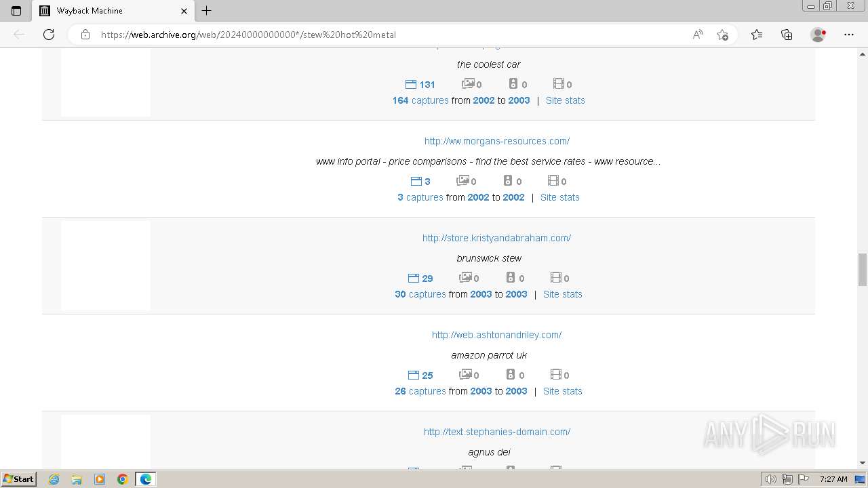The image size is (868, 488).
Task: Open Google Chrome from taskbar
Action: (x=123, y=479)
